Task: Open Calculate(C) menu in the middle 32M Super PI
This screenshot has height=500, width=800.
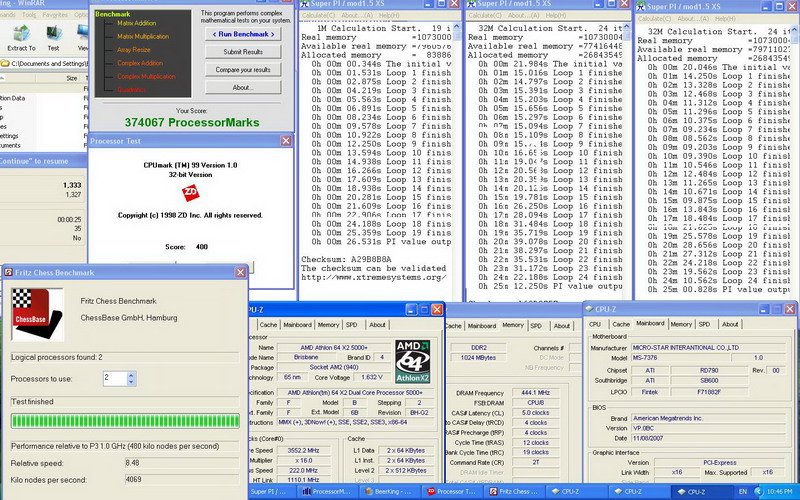Action: coord(485,15)
